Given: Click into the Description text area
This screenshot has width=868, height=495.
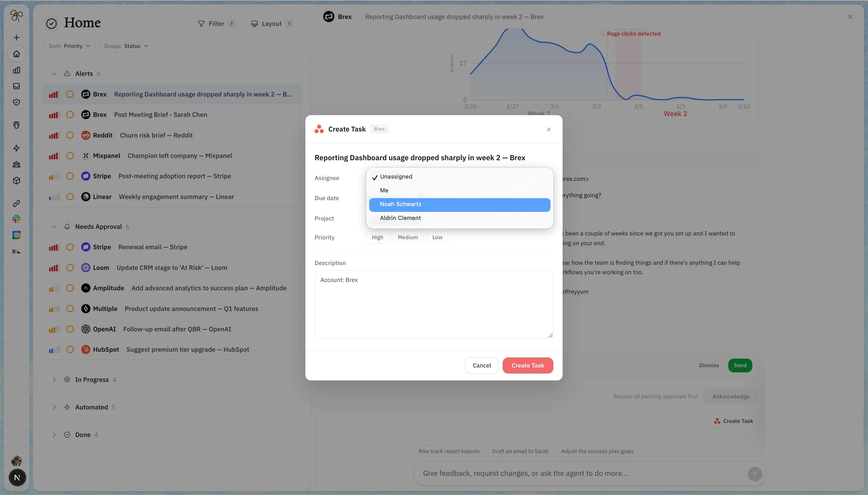Looking at the screenshot, I should coord(433,304).
